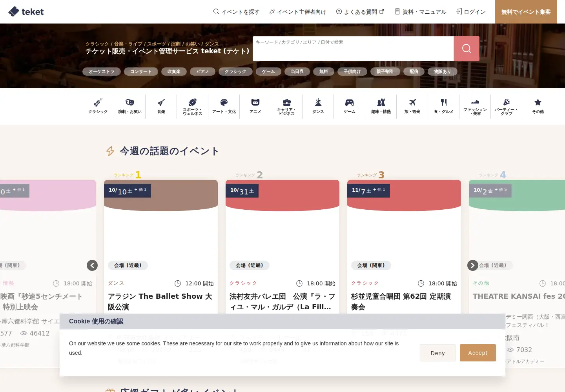
Task: Select the オーケストラ tag
Action: click(x=102, y=72)
